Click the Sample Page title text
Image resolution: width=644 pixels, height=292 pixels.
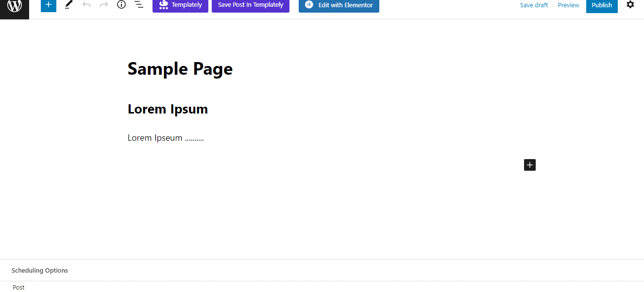(x=180, y=68)
